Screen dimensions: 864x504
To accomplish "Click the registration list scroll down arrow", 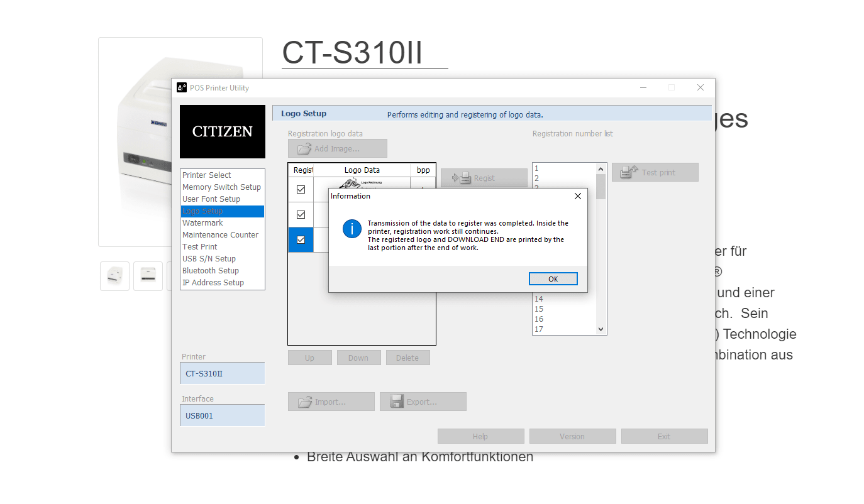I will pos(601,329).
